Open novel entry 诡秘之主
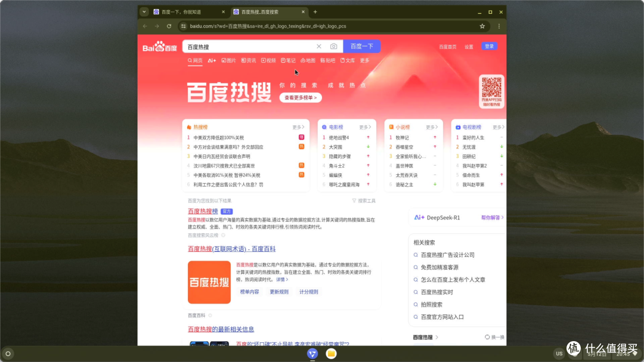 (404, 185)
